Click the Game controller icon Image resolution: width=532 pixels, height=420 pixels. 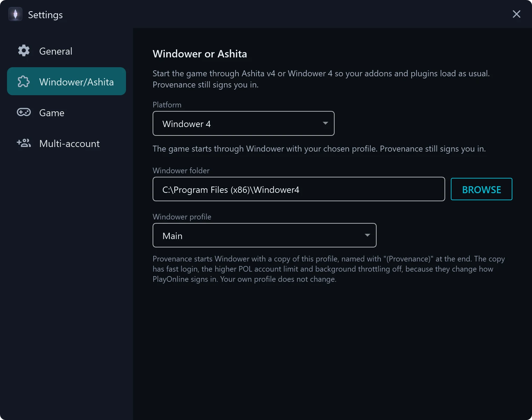[x=24, y=112]
